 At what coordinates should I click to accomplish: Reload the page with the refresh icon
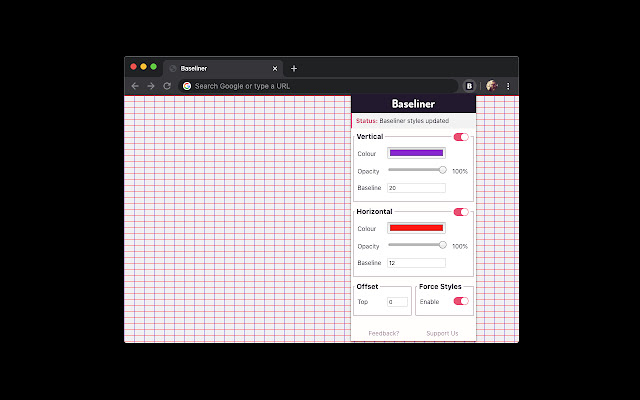click(x=167, y=86)
